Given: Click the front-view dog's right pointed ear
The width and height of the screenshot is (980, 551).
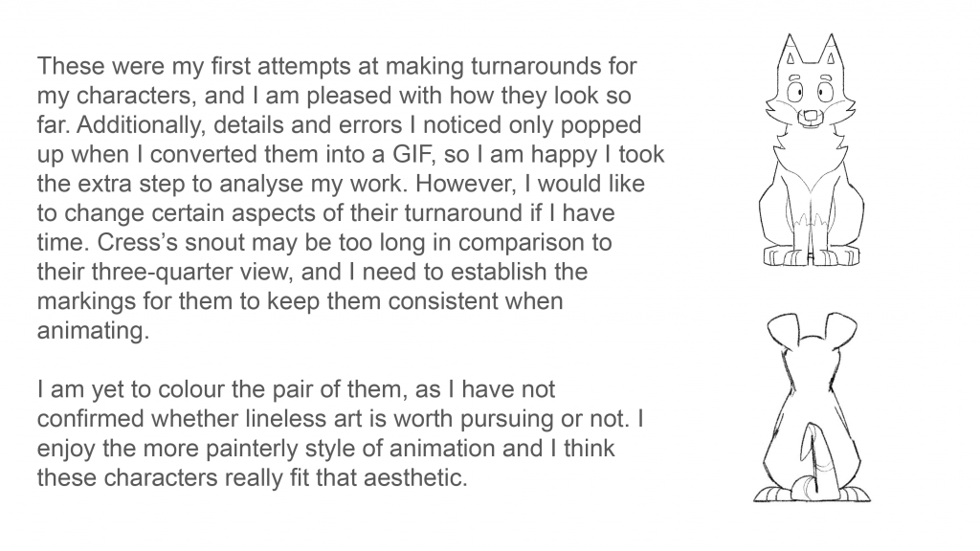Looking at the screenshot, I should pos(830,50).
